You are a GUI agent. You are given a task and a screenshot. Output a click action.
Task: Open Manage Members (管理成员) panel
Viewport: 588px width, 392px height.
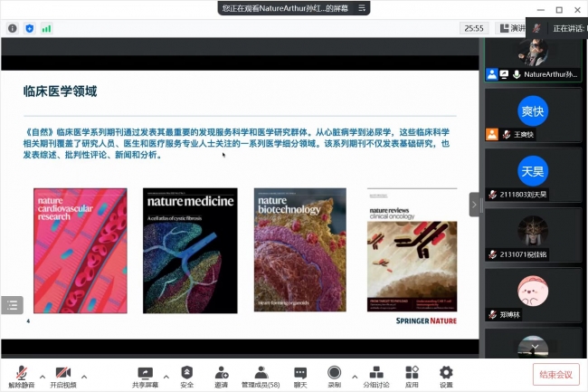pos(261,377)
